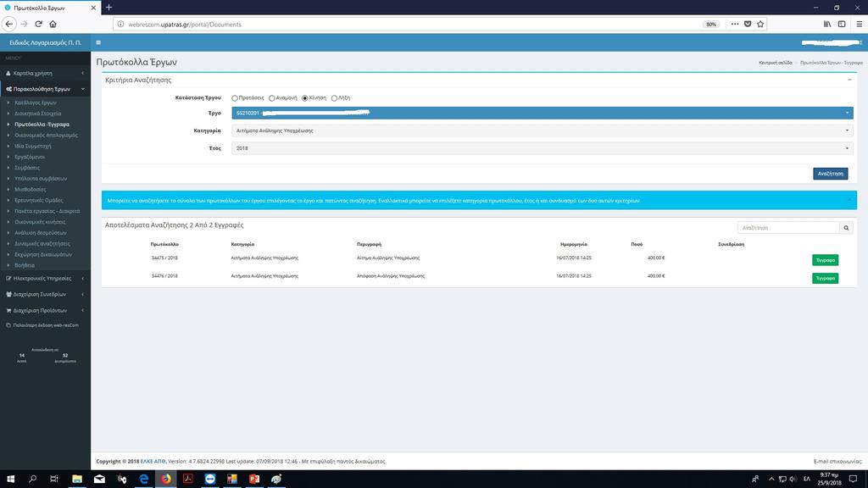Expand the Διαχείριση Συνεδρίων menu

tap(46, 294)
